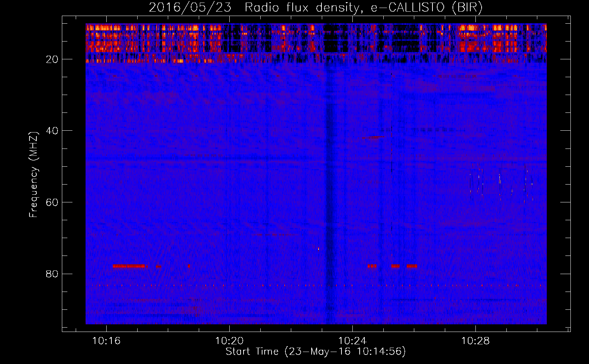
Task: Click the 10:16 time tick label
Action: 106,341
